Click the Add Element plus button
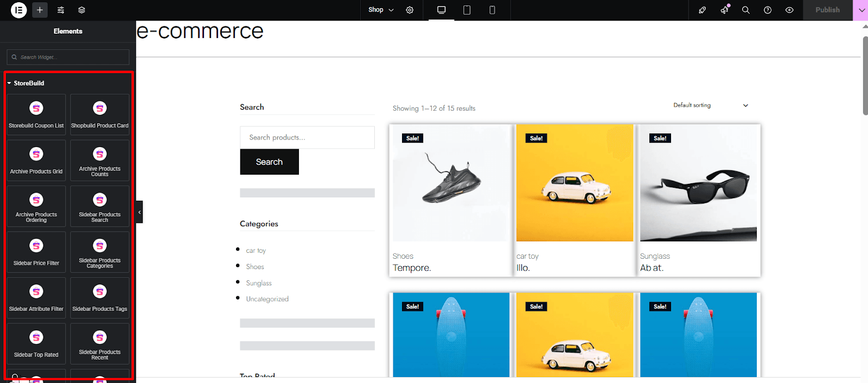Viewport: 868px width, 383px height. click(x=40, y=10)
